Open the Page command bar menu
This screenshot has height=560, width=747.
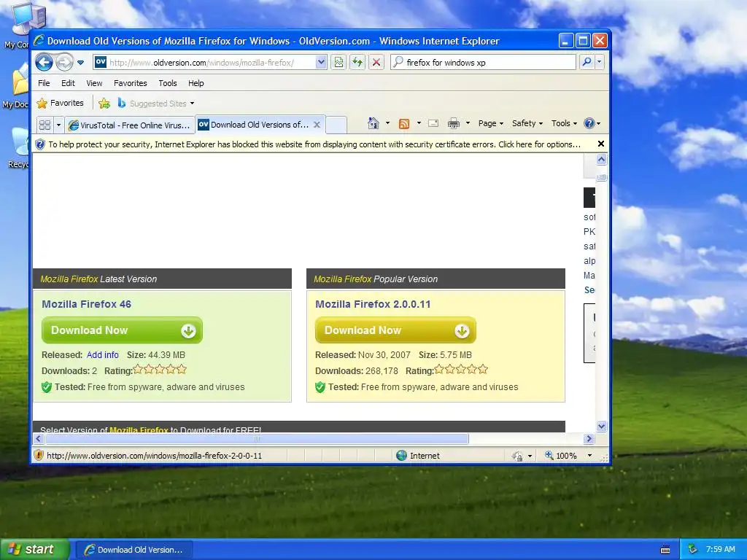(x=491, y=123)
